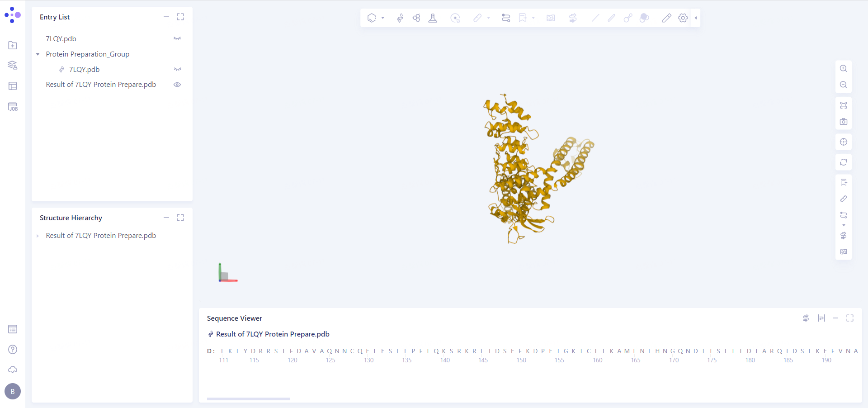Open the Help question mark icon

(12, 349)
